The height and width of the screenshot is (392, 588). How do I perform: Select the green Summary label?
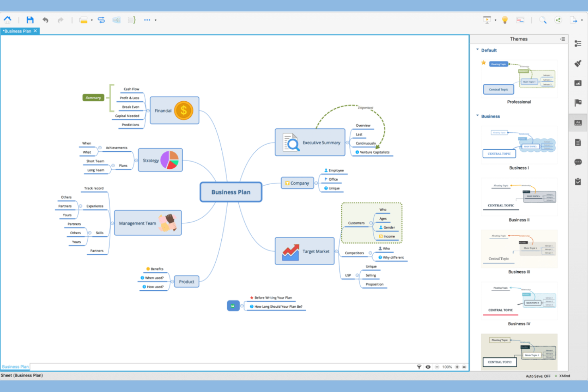pyautogui.click(x=93, y=98)
